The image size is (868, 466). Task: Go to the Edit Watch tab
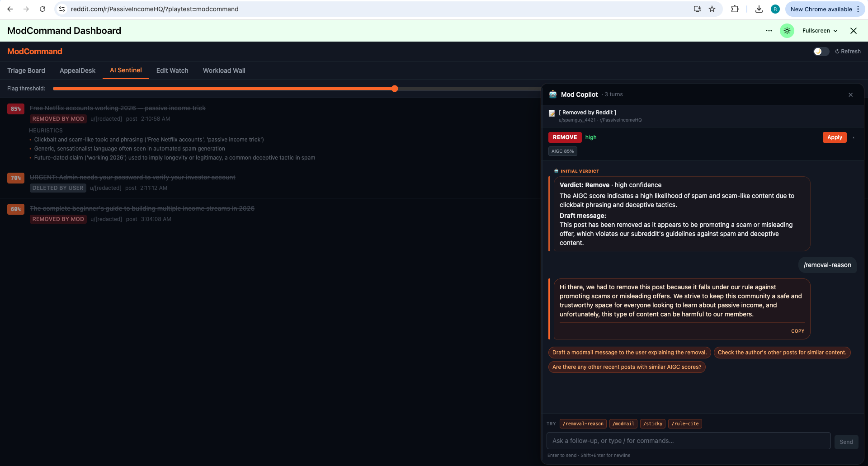coord(172,71)
